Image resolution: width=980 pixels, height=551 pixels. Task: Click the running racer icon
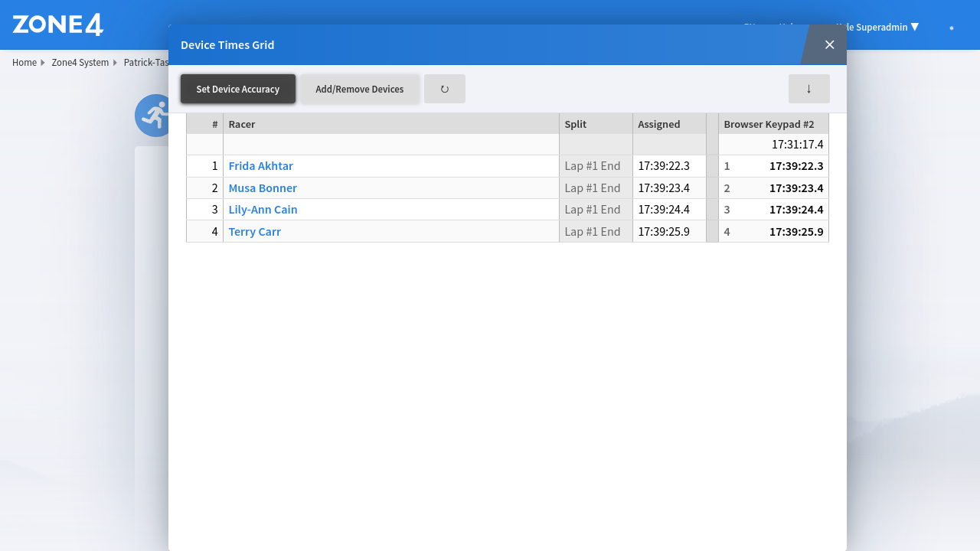click(152, 116)
